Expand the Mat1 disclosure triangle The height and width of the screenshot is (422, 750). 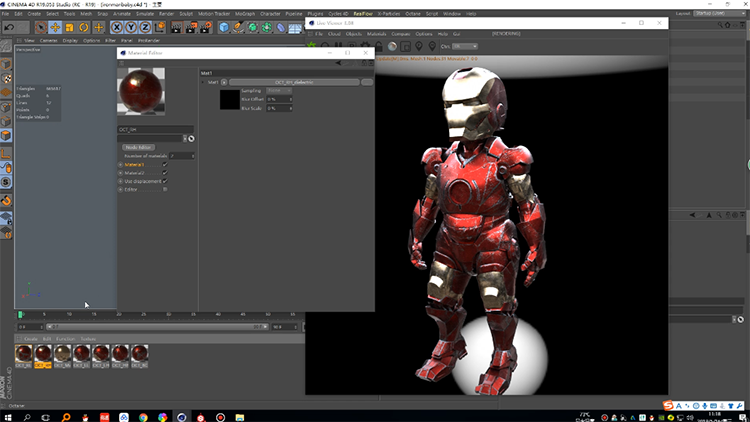pyautogui.click(x=204, y=82)
